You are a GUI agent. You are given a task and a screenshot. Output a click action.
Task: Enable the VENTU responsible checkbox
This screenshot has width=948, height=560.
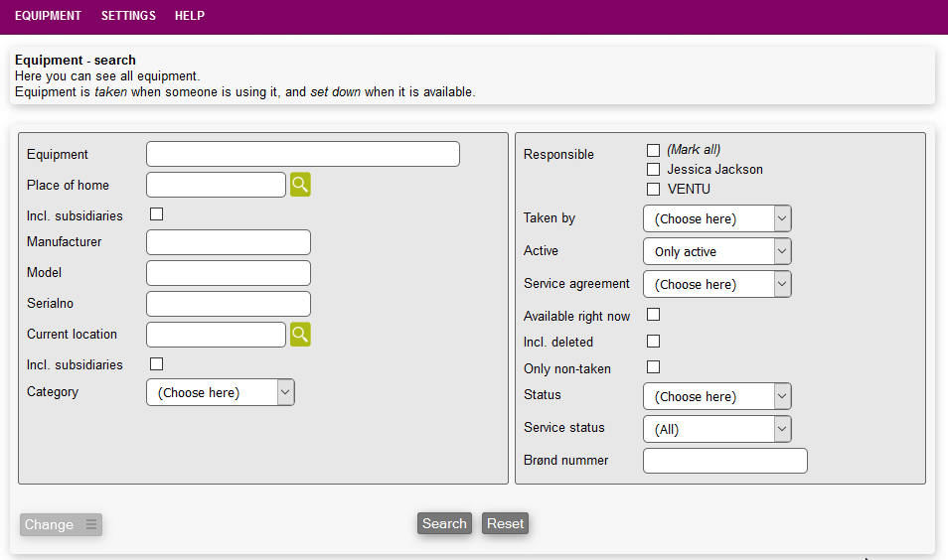pos(653,189)
